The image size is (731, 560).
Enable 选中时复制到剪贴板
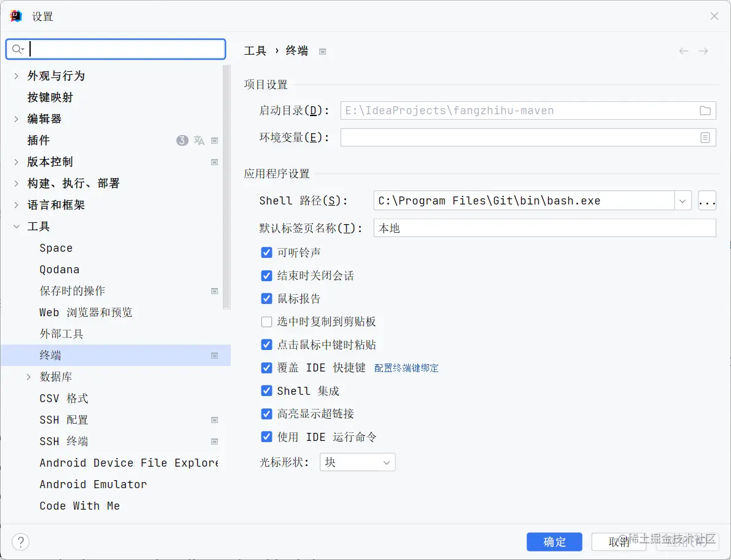point(266,322)
